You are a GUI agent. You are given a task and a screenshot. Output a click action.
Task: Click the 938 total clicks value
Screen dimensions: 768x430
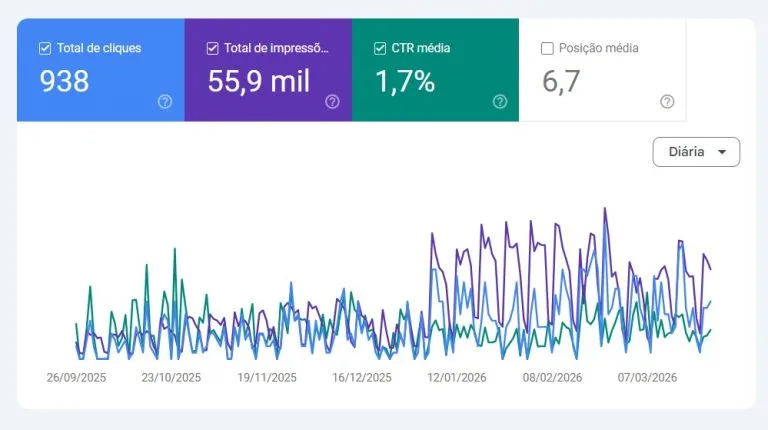click(x=64, y=82)
